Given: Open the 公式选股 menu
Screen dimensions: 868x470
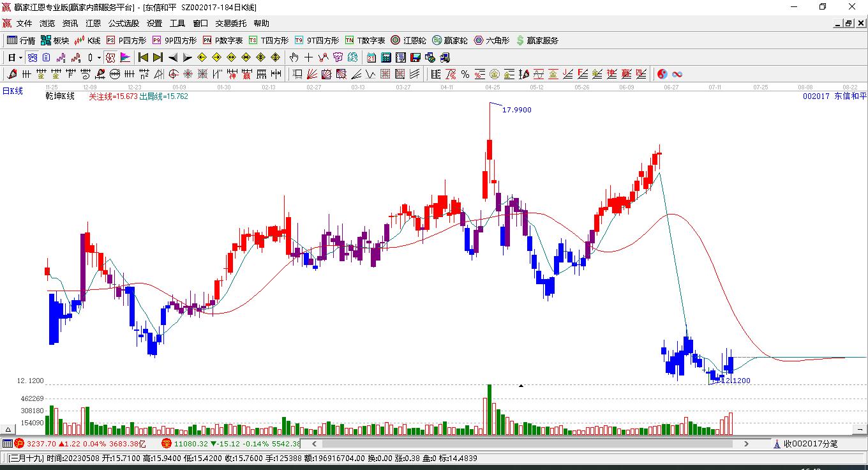Looking at the screenshot, I should coord(124,24).
